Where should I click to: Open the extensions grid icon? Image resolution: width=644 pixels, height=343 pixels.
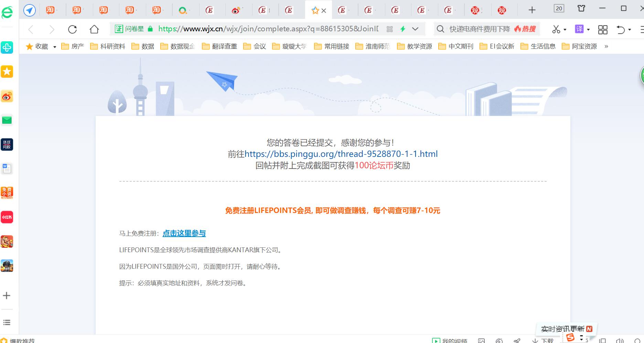603,30
